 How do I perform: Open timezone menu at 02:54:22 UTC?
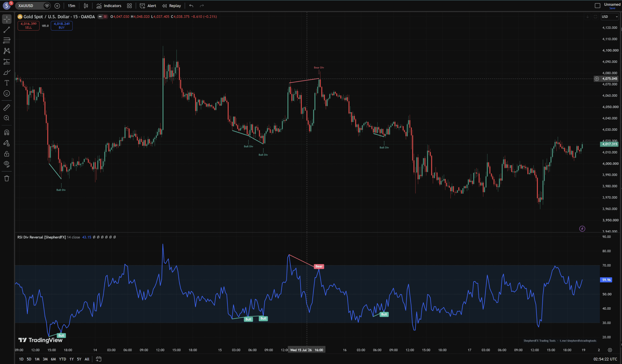click(x=605, y=359)
